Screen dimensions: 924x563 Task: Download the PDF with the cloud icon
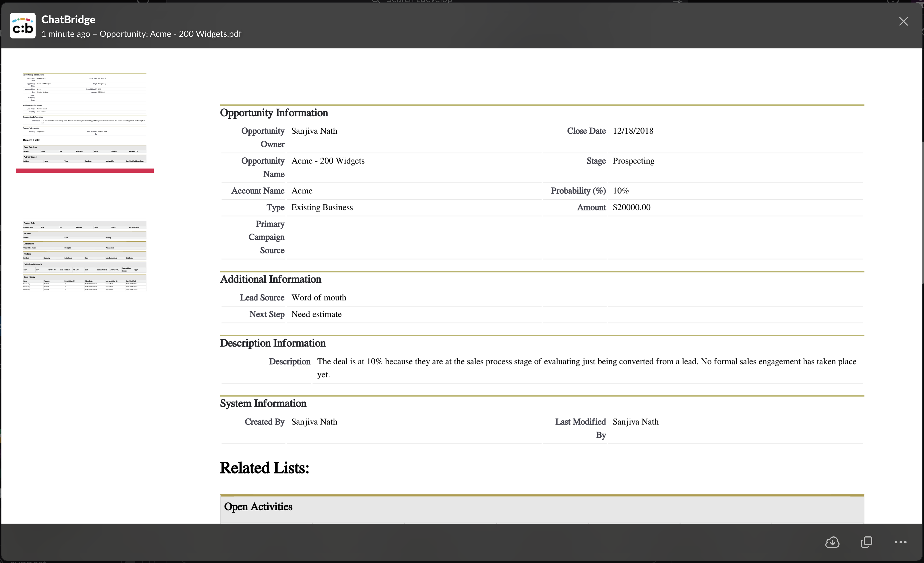coord(832,542)
